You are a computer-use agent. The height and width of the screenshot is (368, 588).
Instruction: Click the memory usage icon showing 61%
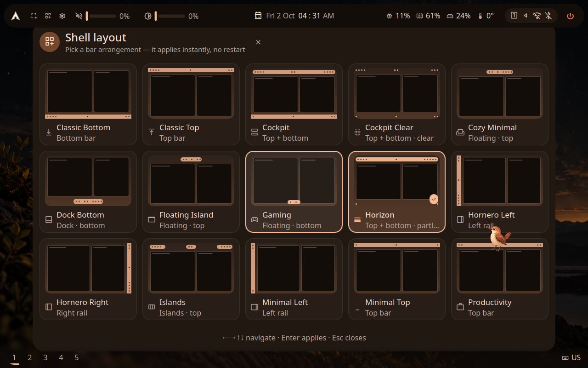pyautogui.click(x=419, y=16)
